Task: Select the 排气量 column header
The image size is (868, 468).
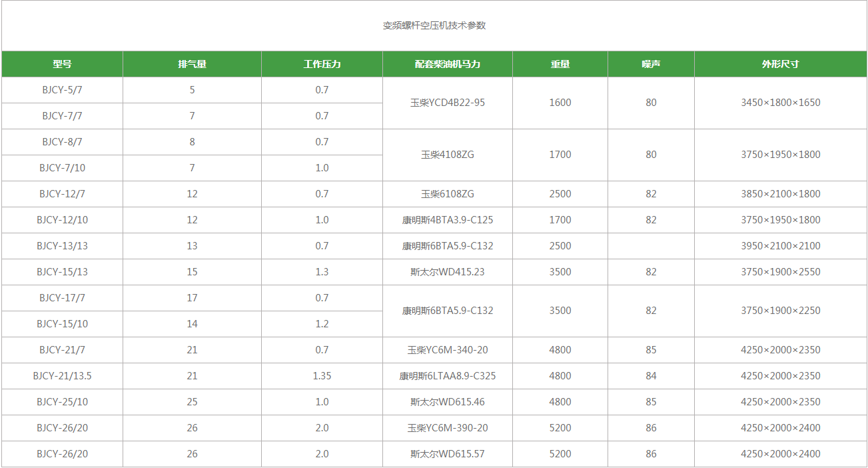Action: tap(192, 65)
